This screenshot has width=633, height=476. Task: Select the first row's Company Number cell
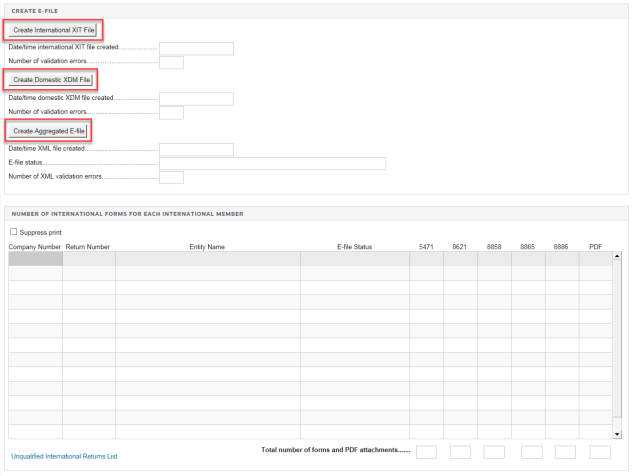pyautogui.click(x=35, y=259)
